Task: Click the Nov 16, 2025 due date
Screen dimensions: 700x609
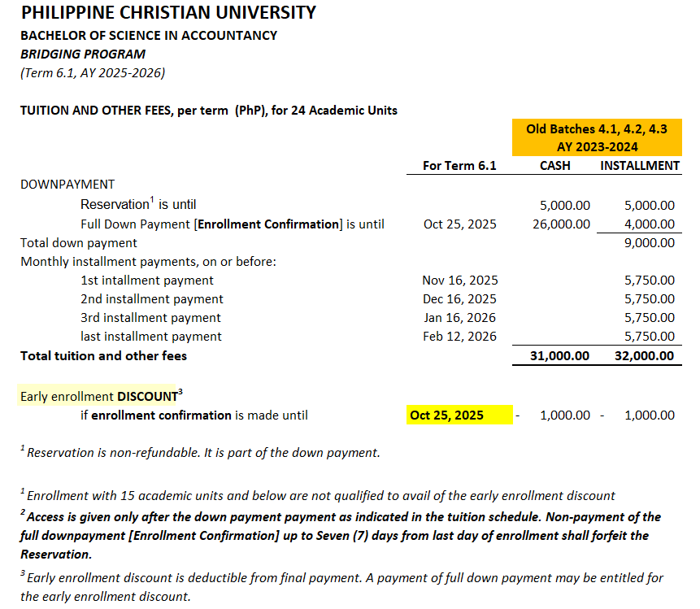Action: pyautogui.click(x=459, y=281)
